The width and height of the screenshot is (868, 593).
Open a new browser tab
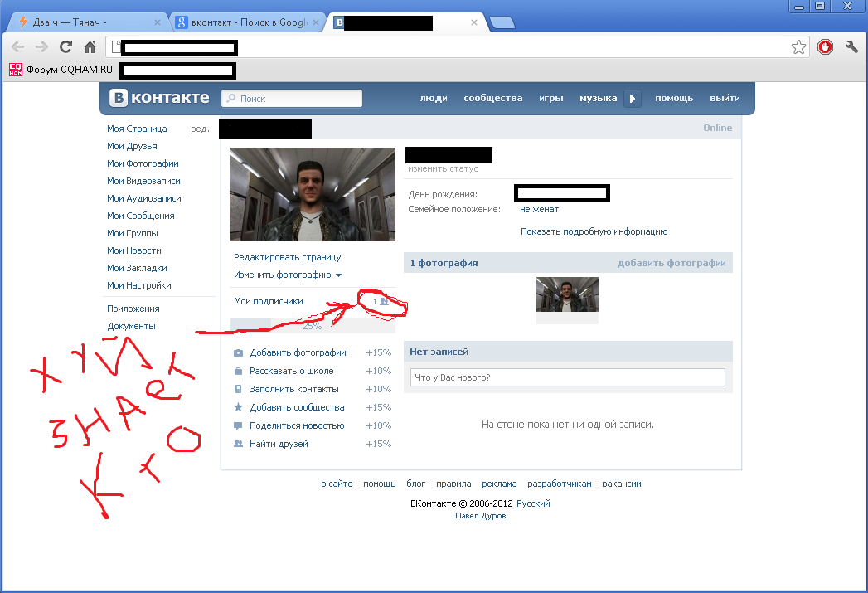tap(502, 22)
